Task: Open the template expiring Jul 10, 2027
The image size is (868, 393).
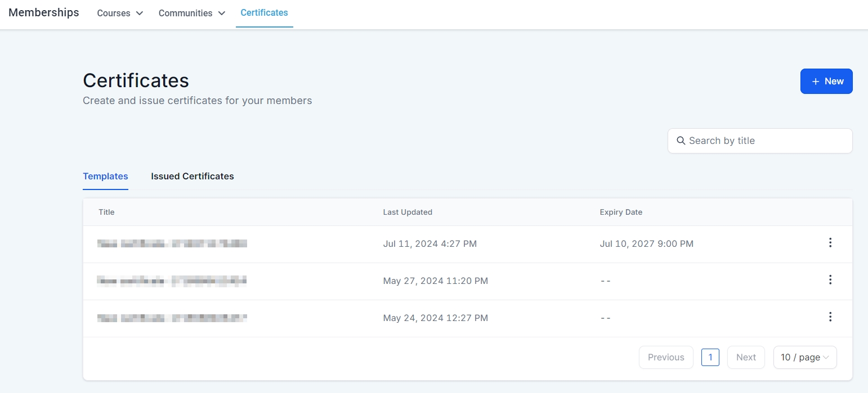Action: click(172, 243)
